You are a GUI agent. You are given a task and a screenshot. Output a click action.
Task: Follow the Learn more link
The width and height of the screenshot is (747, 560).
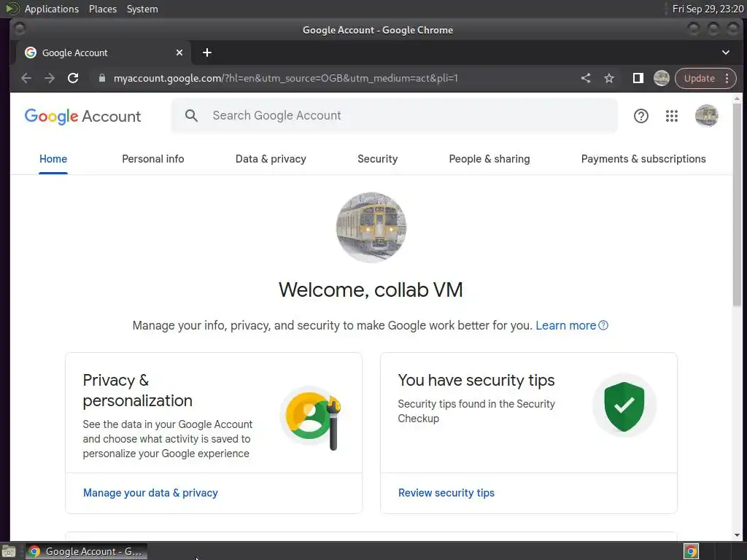(566, 325)
